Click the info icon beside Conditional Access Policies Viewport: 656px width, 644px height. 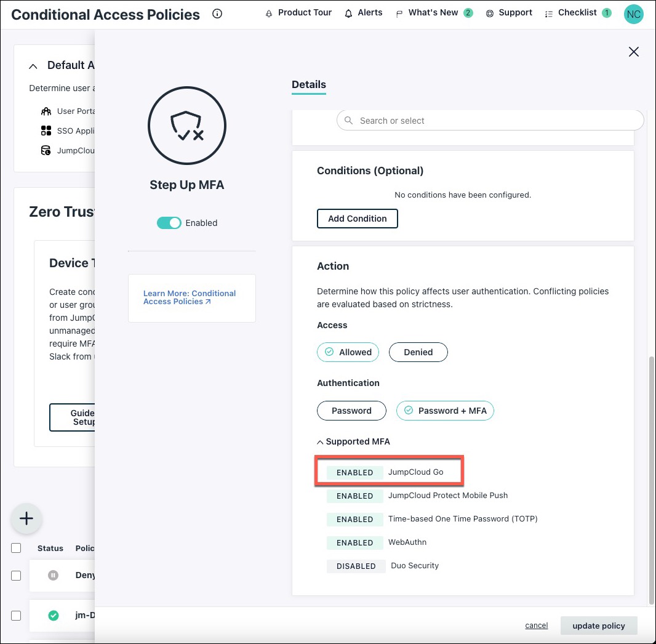click(217, 13)
